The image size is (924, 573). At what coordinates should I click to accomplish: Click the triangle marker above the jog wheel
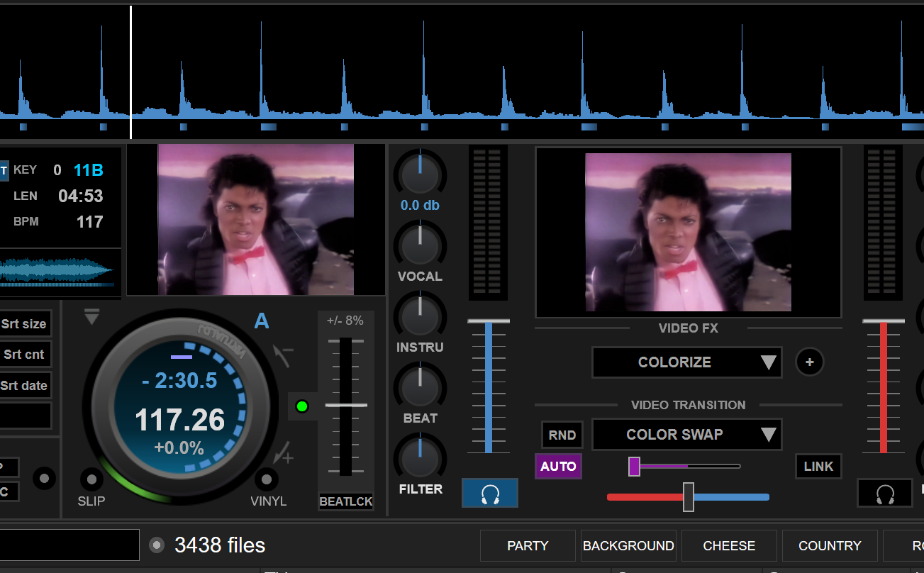pos(91,317)
